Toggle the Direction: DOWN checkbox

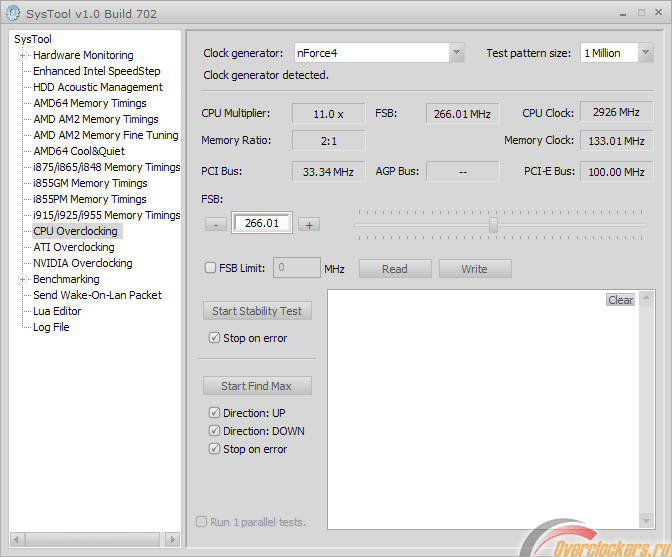214,431
